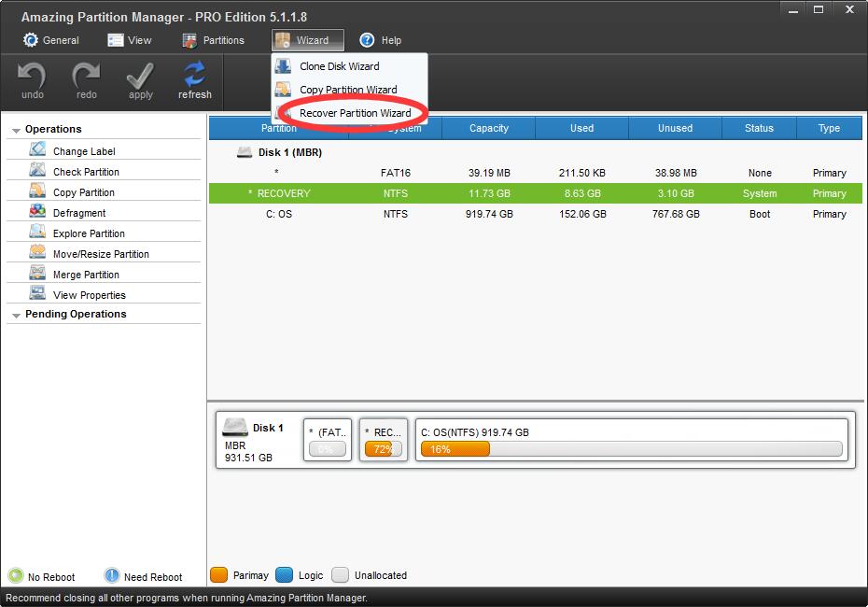
Task: Choose Clone Disk Wizard entry
Action: 349,66
